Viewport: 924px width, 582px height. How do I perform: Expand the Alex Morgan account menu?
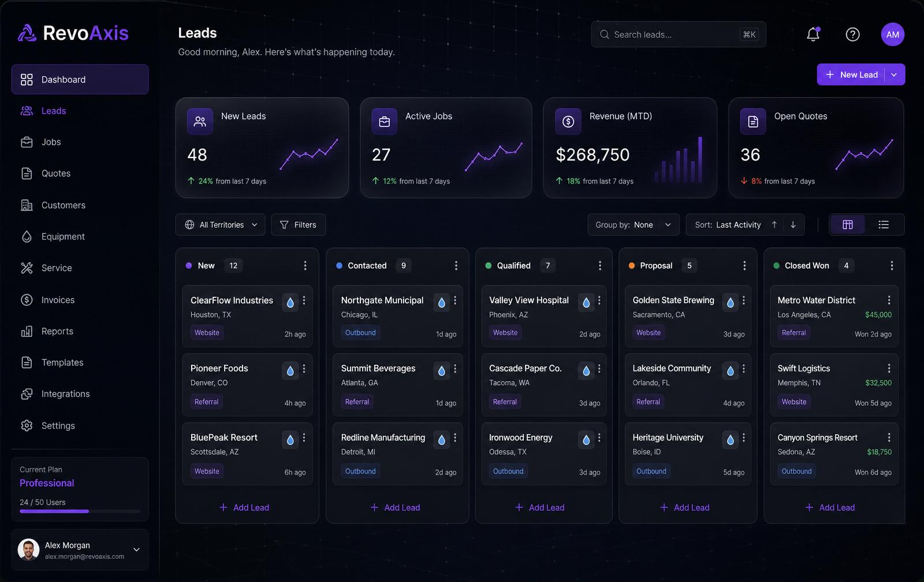[x=136, y=550]
